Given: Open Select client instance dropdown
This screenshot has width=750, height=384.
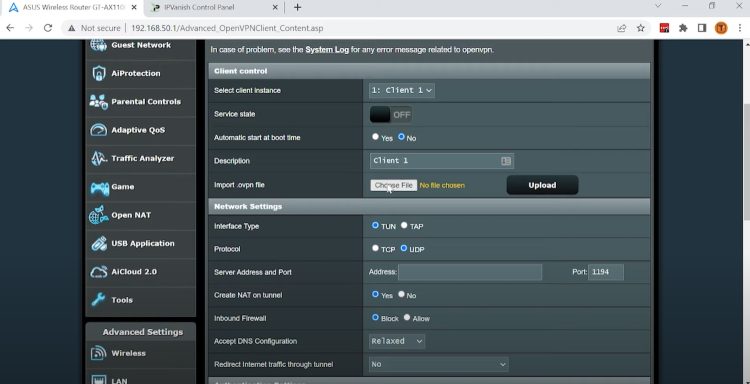Looking at the screenshot, I should 402,90.
